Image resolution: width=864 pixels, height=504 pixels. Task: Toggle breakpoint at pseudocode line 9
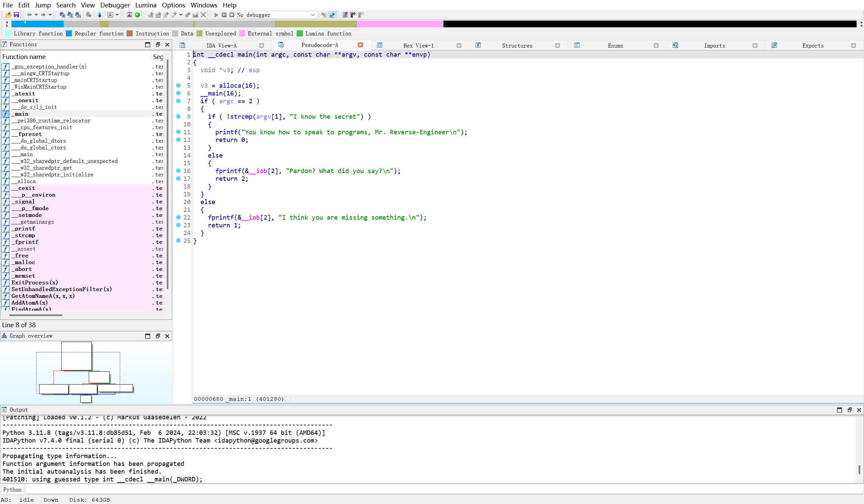[178, 116]
